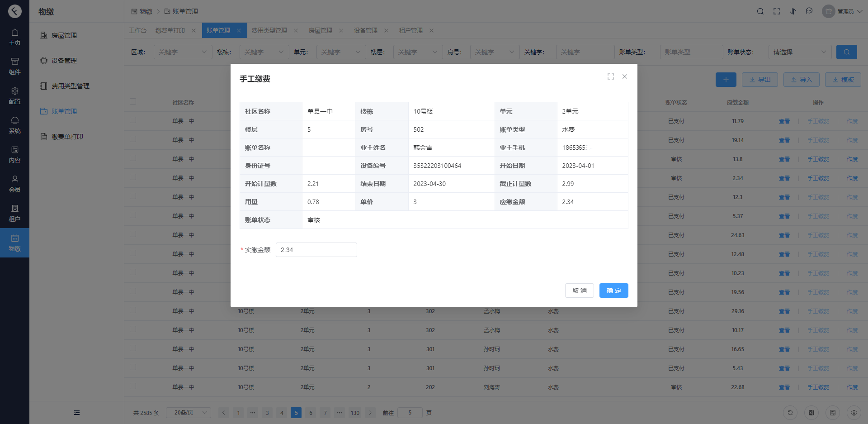868x424 pixels.
Task: Click the 管理员 user avatar
Action: click(x=828, y=11)
